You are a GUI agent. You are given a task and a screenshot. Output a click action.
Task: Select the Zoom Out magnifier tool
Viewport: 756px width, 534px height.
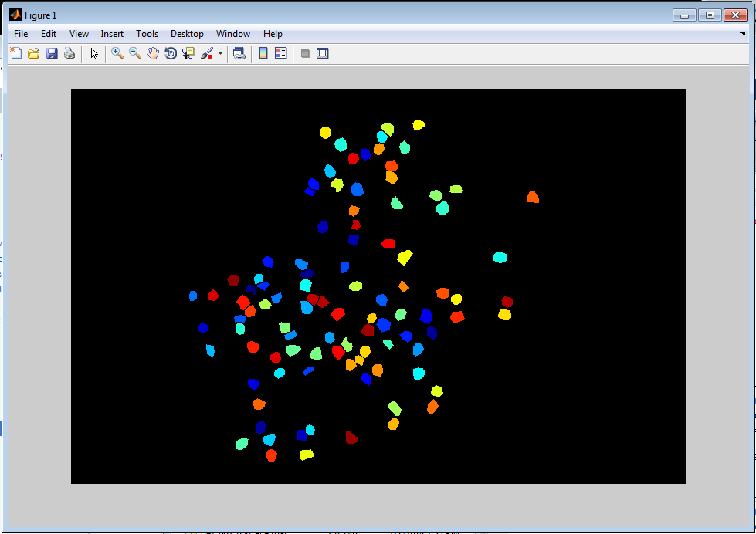pos(135,53)
